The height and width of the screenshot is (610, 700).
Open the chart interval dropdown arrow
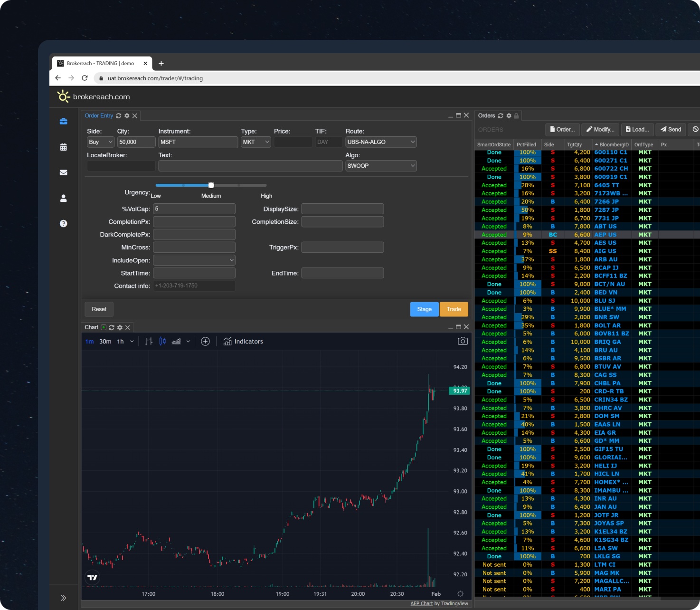coord(132,342)
